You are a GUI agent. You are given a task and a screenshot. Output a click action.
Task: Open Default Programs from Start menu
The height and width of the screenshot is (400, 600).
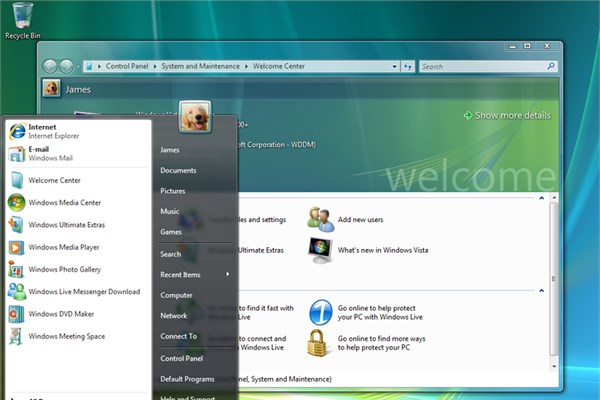[x=188, y=379]
